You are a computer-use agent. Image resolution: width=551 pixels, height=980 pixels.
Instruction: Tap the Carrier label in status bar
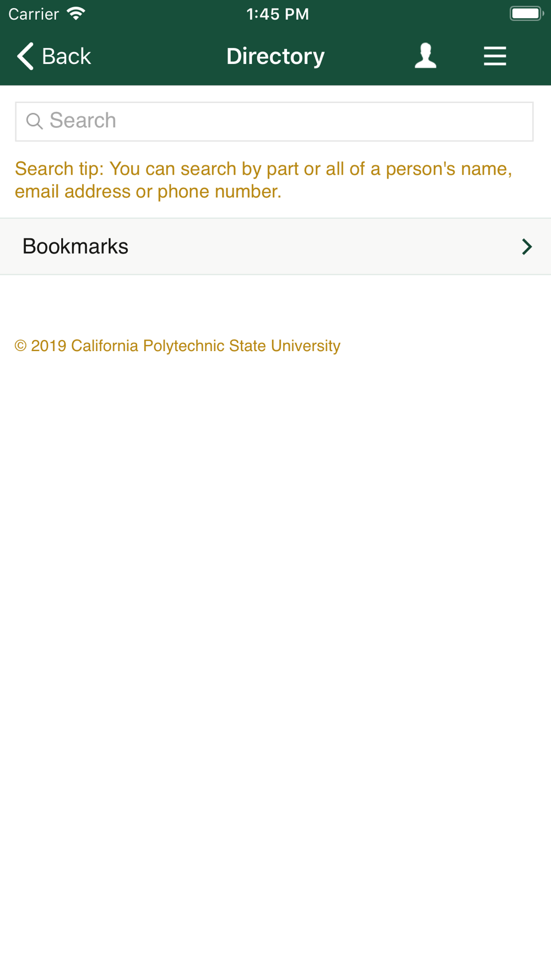point(34,14)
